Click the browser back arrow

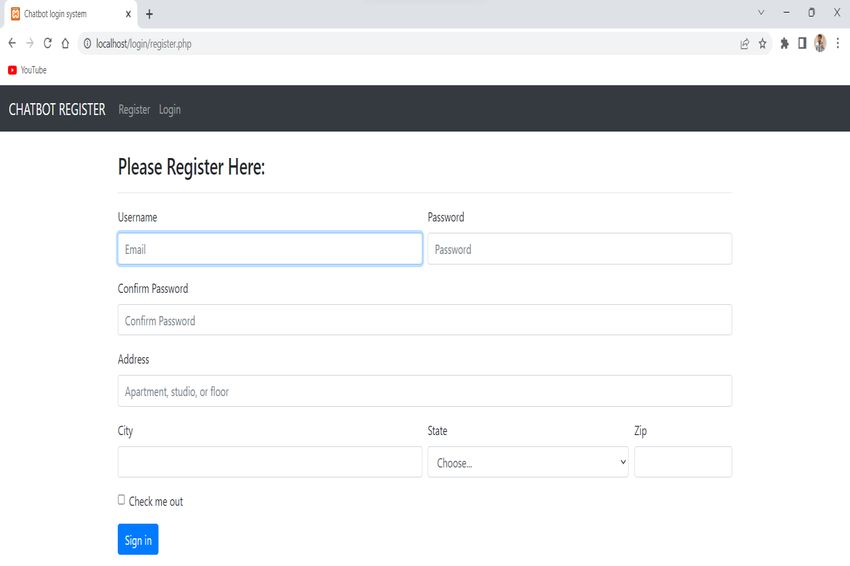12,43
